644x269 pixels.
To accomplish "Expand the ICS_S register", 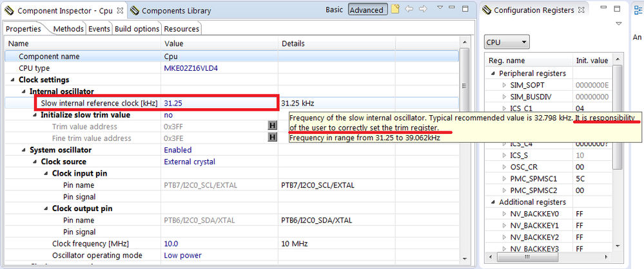I will point(504,156).
